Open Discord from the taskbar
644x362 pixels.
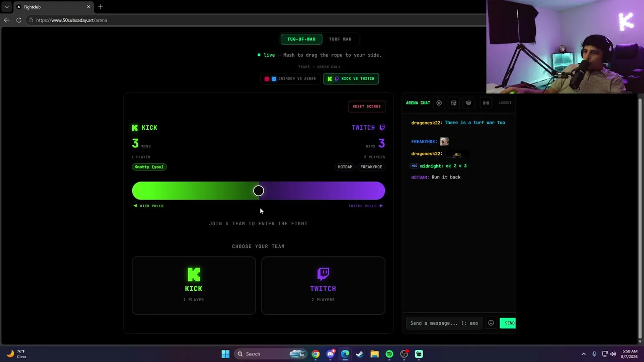(x=330, y=354)
